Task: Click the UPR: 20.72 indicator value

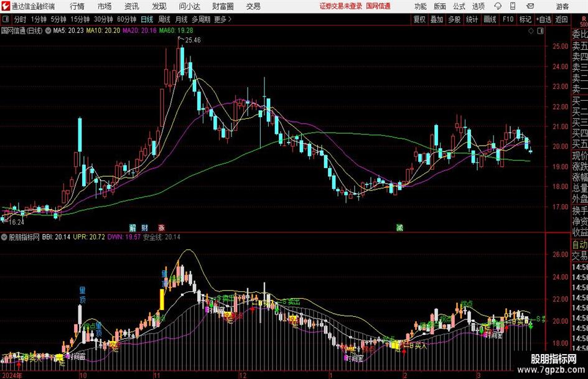Action: tap(89, 237)
